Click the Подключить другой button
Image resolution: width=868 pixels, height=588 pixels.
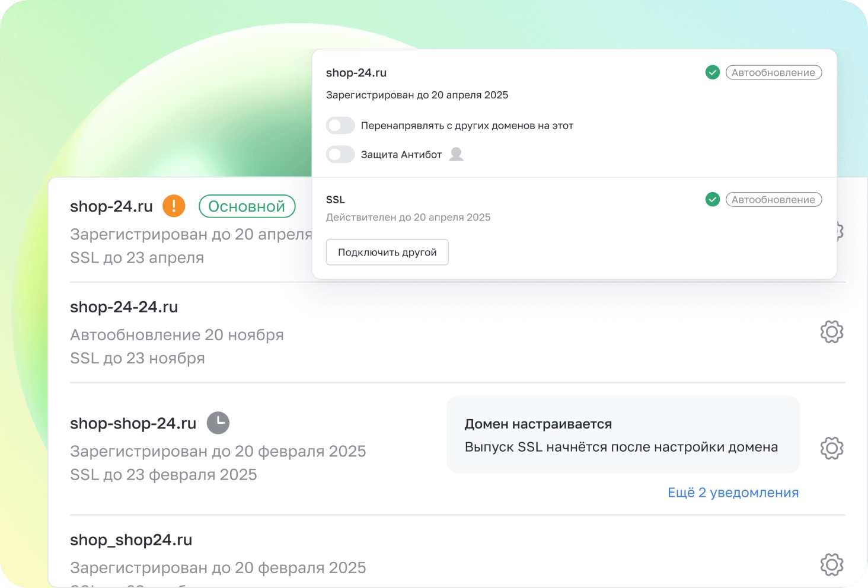coord(387,252)
